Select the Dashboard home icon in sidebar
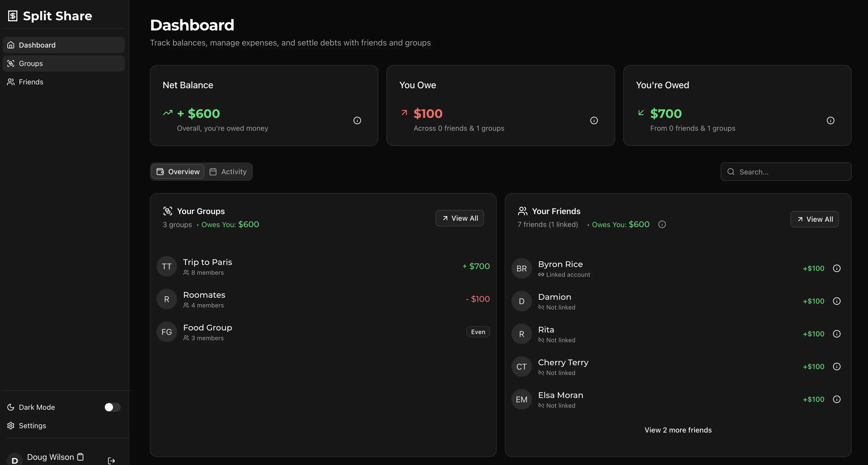The width and height of the screenshot is (868, 465). 11,45
